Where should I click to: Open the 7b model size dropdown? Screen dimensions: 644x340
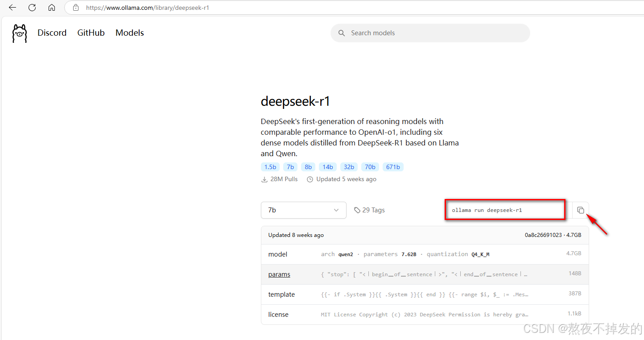tap(303, 210)
